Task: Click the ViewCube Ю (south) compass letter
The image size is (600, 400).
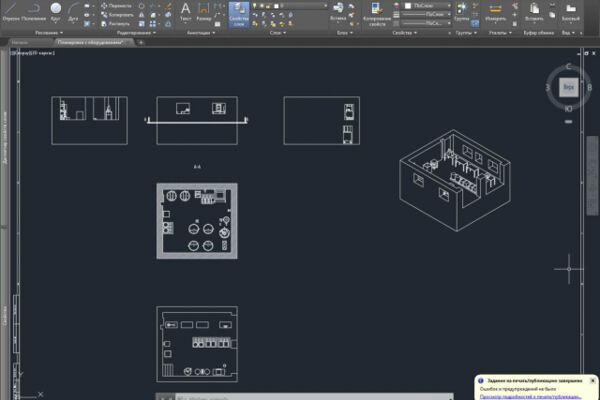Action: coord(568,109)
